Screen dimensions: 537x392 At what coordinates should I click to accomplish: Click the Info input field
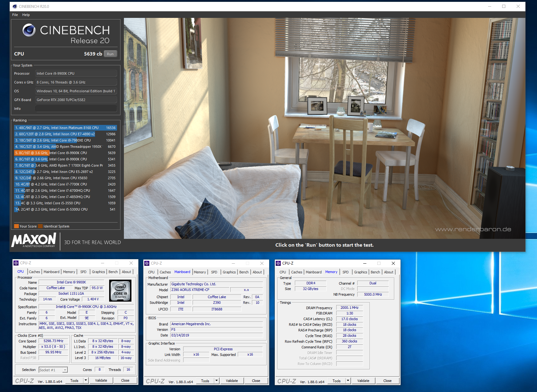tap(76, 109)
